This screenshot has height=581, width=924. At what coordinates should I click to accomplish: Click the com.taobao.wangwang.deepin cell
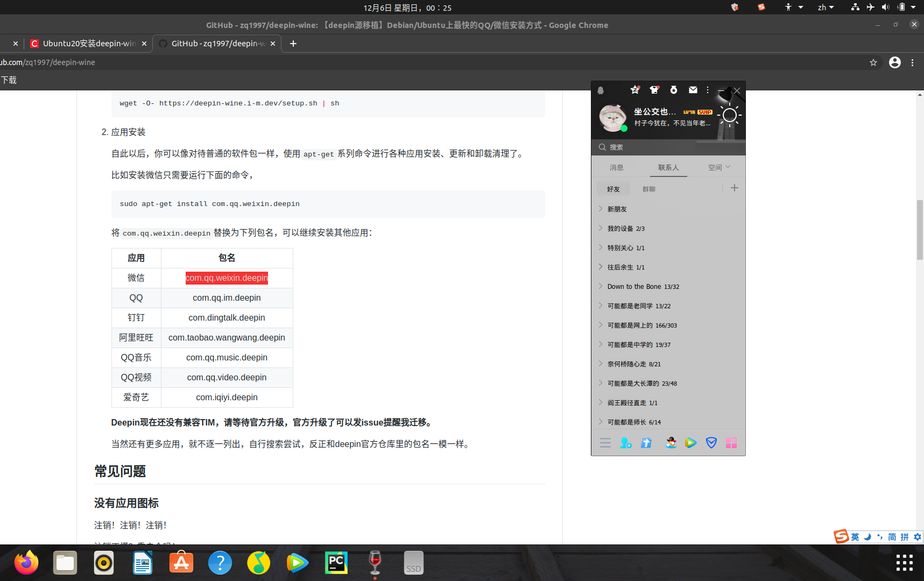227,338
